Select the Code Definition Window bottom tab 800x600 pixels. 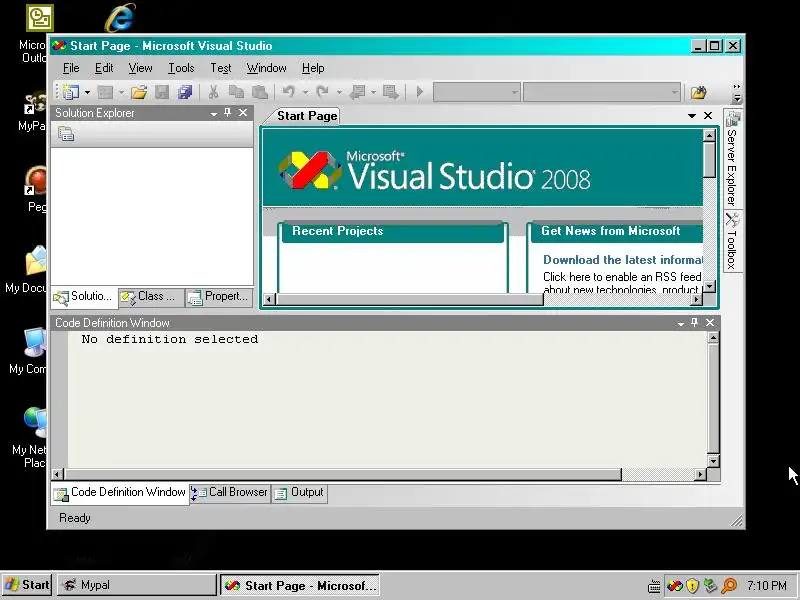[x=120, y=493]
